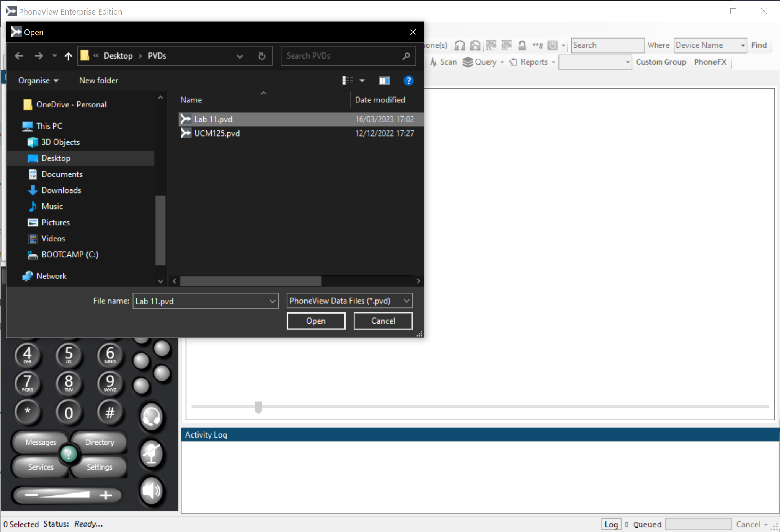The width and height of the screenshot is (780, 532).
Task: Toggle the phone speaker button
Action: [152, 491]
